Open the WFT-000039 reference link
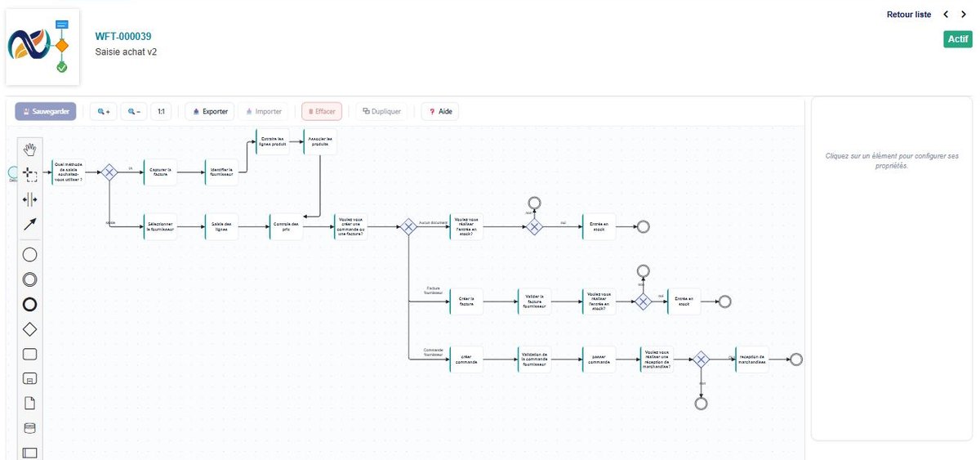 tap(123, 37)
